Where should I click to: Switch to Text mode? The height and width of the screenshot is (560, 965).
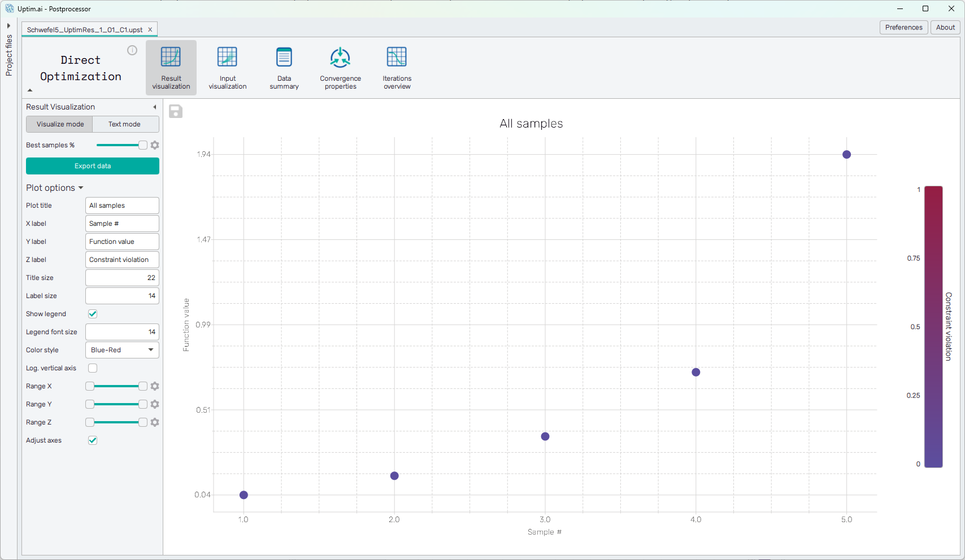(x=124, y=124)
